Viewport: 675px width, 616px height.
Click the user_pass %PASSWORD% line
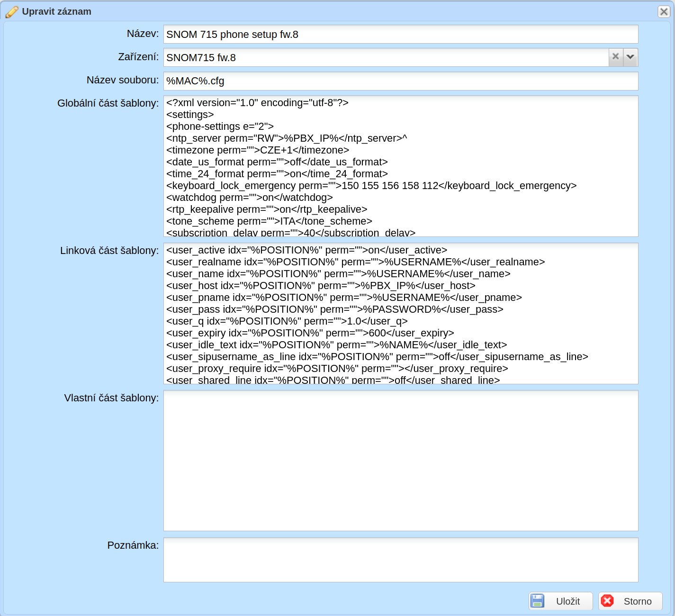point(335,309)
